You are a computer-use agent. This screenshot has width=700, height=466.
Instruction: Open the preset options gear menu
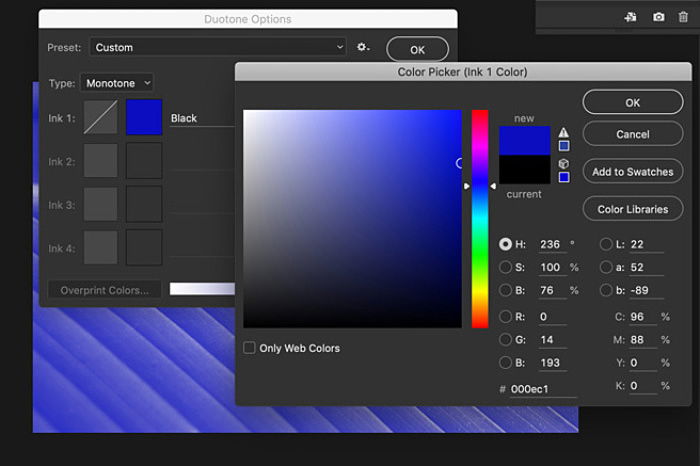(x=364, y=47)
